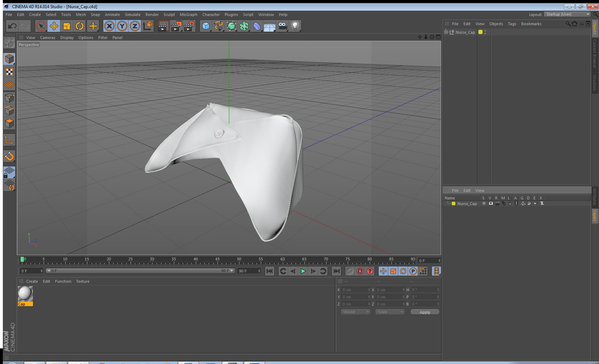
Task: Open the NURBS generators icon
Action: coord(231,26)
